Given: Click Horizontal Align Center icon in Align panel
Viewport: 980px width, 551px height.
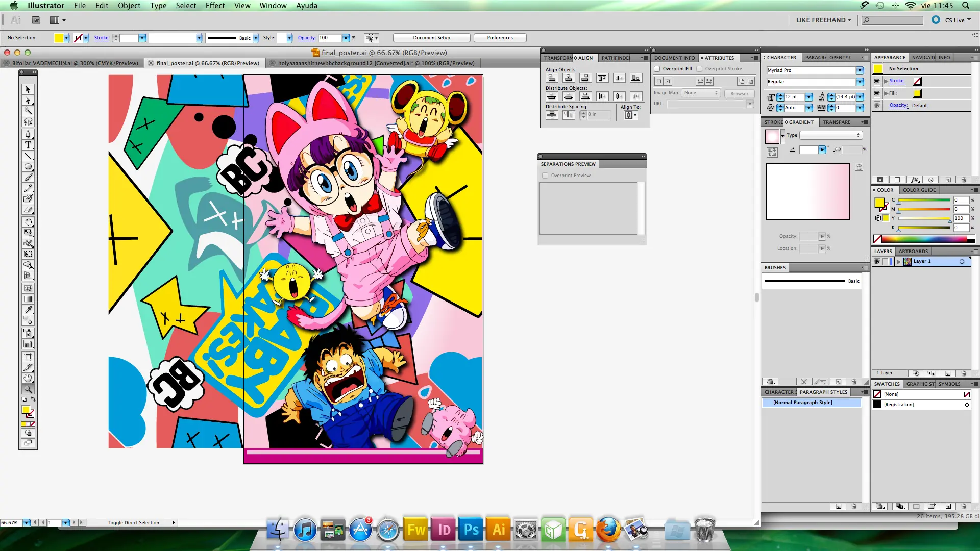Looking at the screenshot, I should click(569, 78).
